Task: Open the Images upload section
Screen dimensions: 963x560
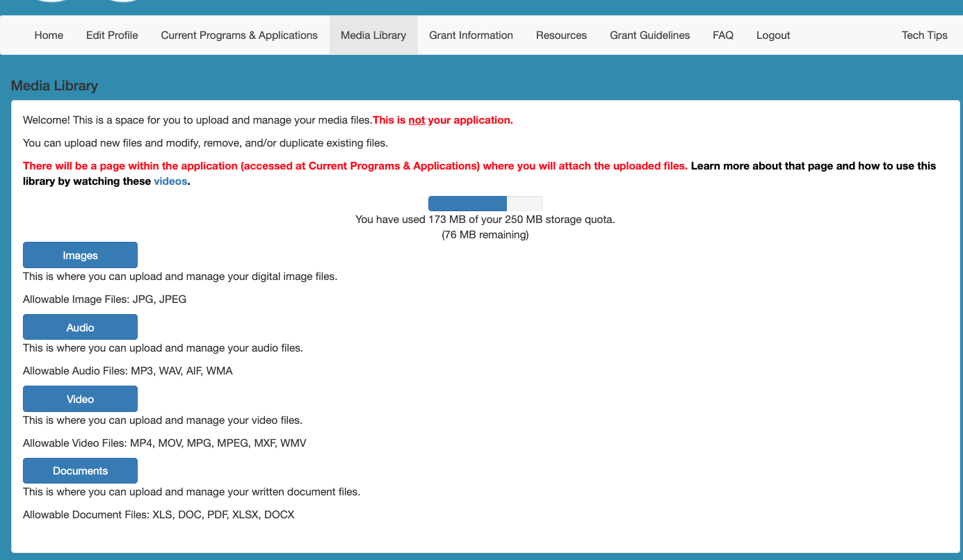Action: [x=80, y=255]
